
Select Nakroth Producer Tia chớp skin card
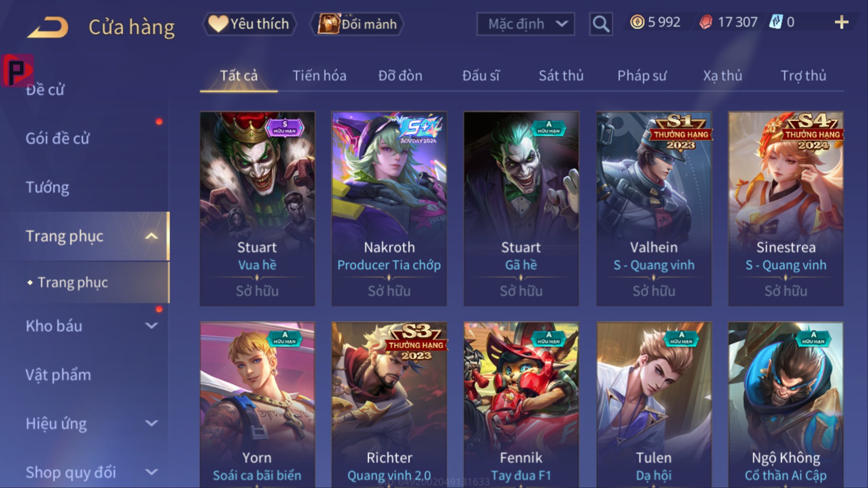389,209
